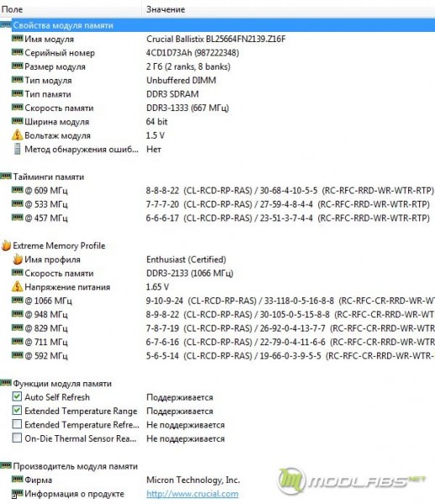The width and height of the screenshot is (435, 504).
Task: Select the Свойства модуля памяти group row
Action: click(217, 25)
